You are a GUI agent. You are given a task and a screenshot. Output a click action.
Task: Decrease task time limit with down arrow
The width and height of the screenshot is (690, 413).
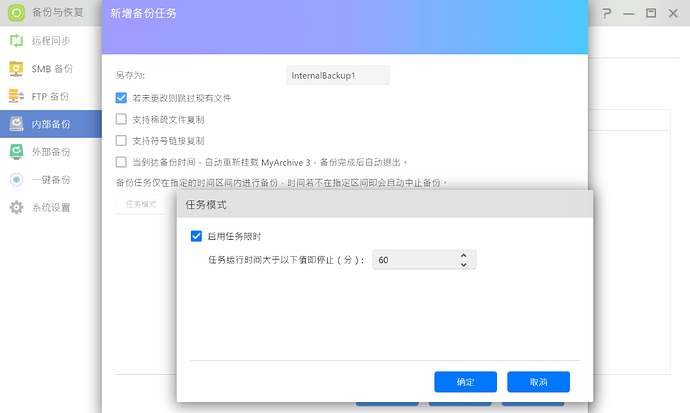point(463,265)
